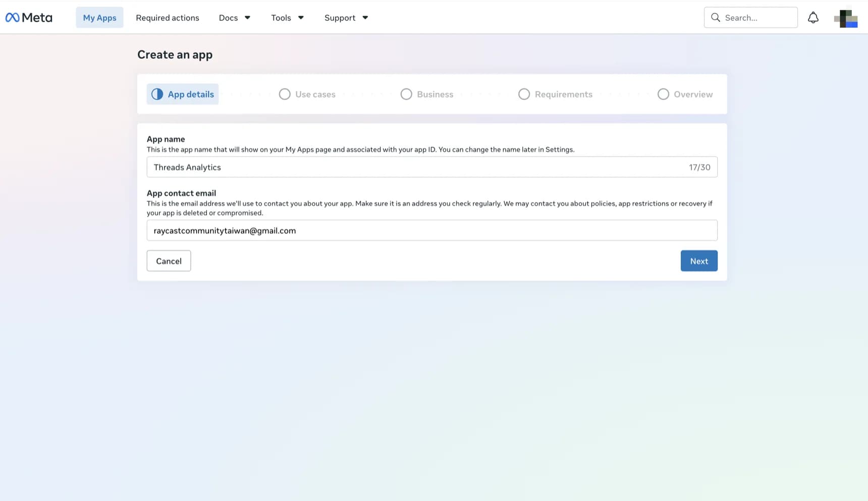The image size is (868, 501).
Task: Focus the App contact email field
Action: tap(432, 231)
